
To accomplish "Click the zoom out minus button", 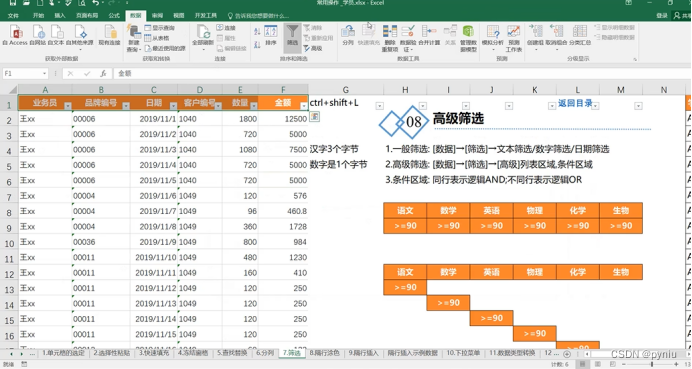I will [x=624, y=364].
